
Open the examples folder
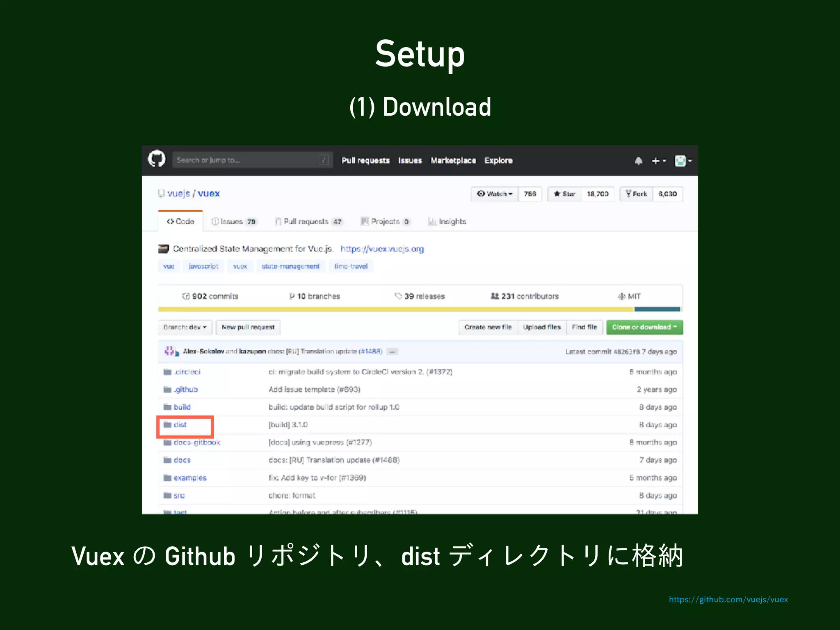190,477
